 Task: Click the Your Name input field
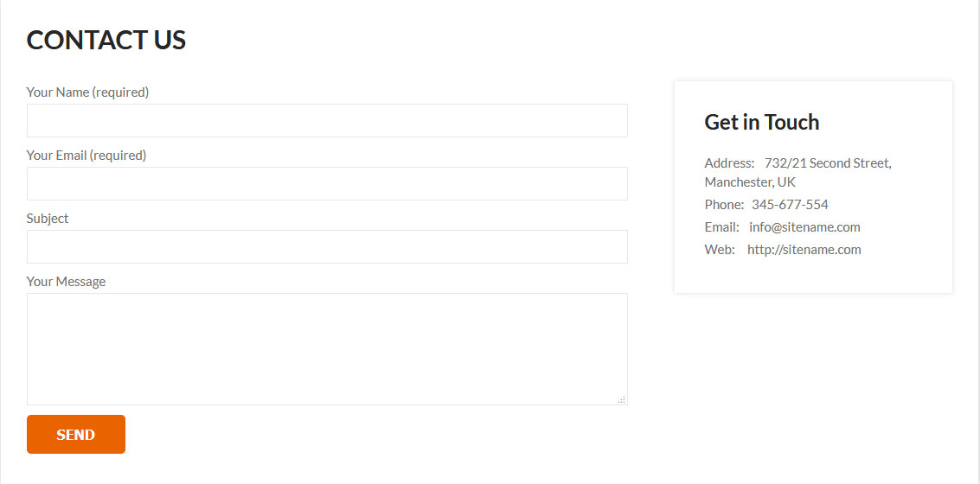click(327, 120)
